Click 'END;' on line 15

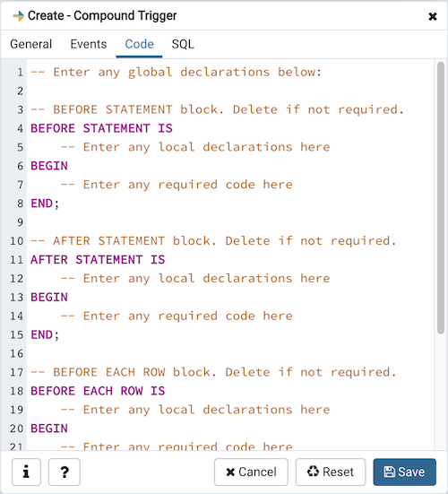tap(45, 334)
